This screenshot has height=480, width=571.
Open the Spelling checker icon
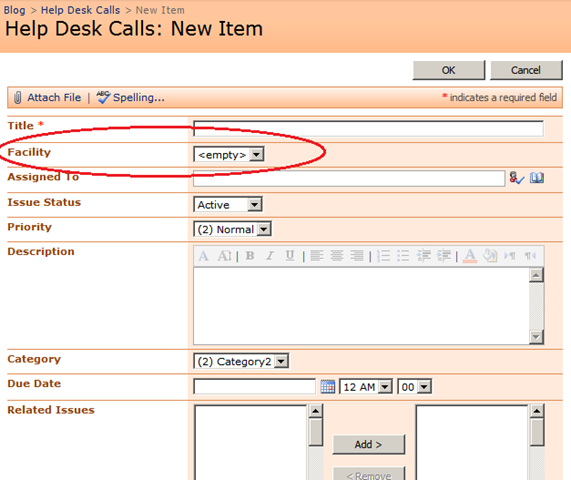103,97
